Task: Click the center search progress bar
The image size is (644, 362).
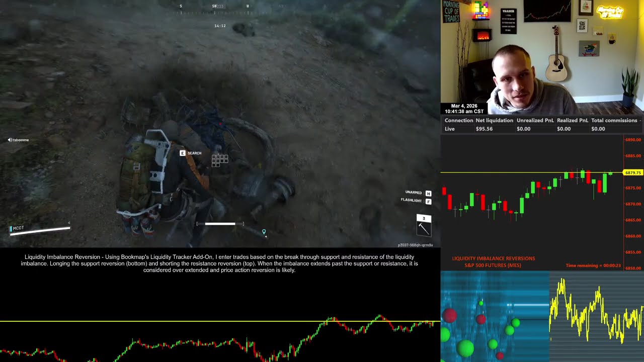Action: (x=220, y=224)
